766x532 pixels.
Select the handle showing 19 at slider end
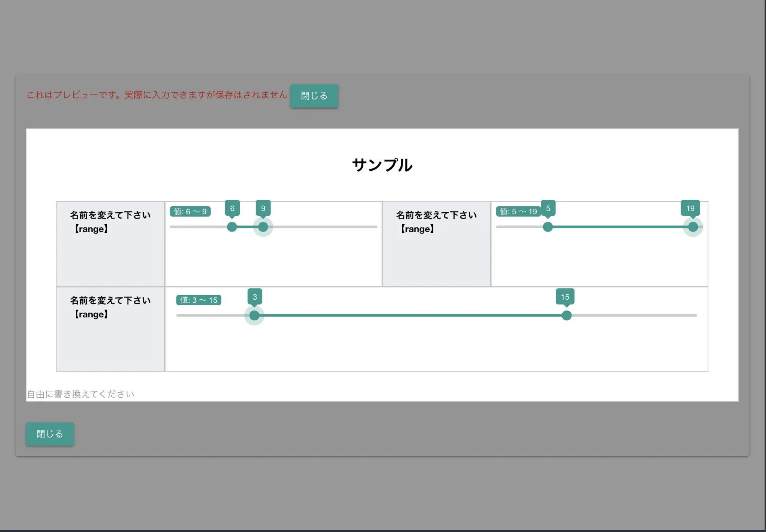(693, 227)
